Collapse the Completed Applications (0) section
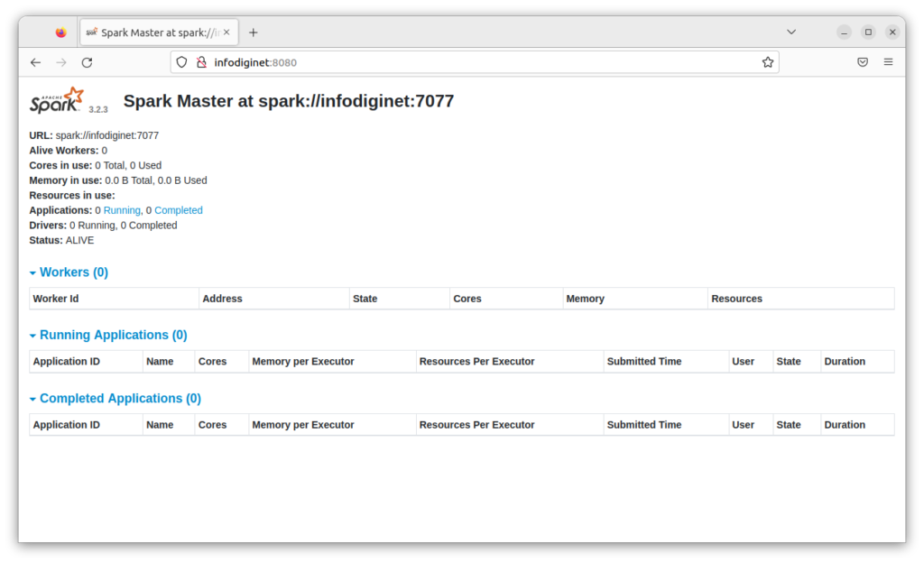Viewport: 924px width, 563px height. [x=115, y=399]
